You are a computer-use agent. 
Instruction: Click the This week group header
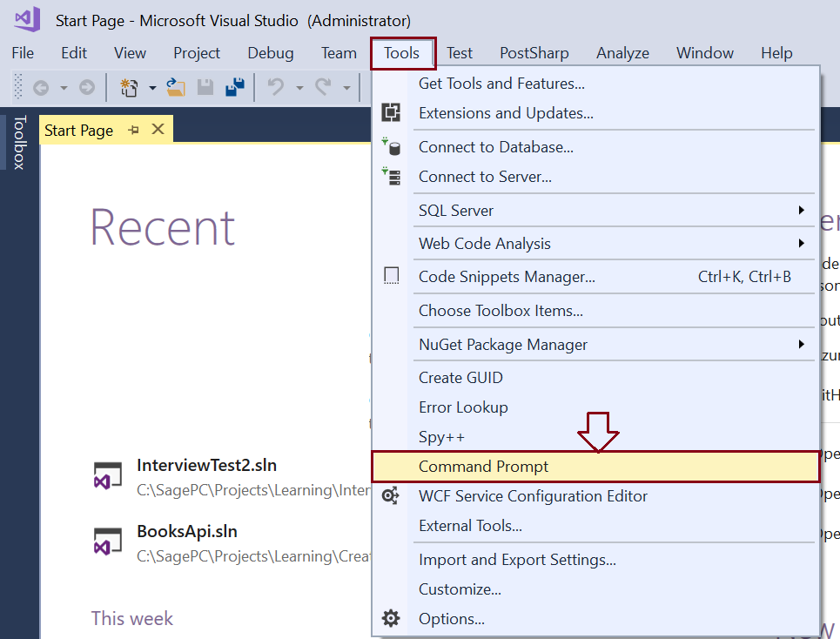point(131,618)
